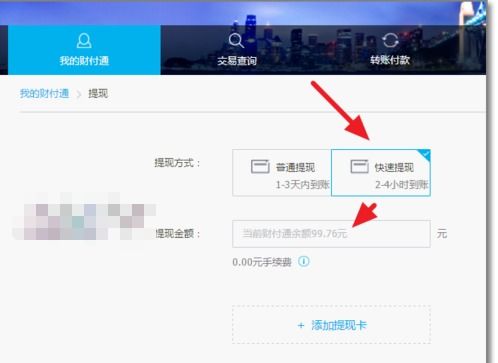The height and width of the screenshot is (363, 498).
Task: Click the 添加提现卡 button
Action: tap(331, 325)
